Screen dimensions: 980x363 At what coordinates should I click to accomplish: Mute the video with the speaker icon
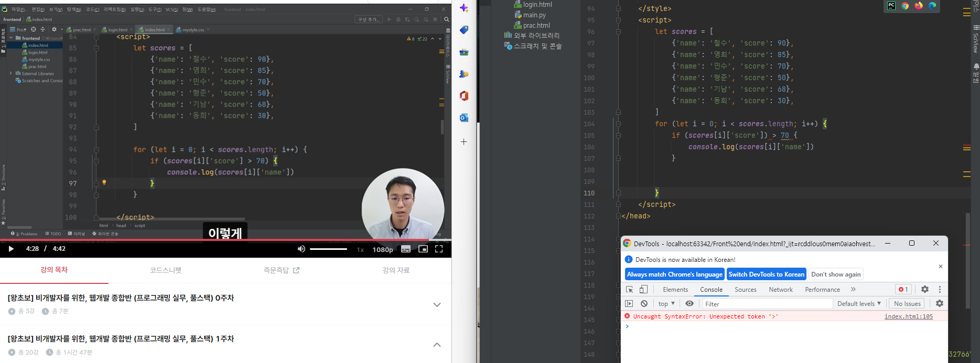tap(301, 249)
